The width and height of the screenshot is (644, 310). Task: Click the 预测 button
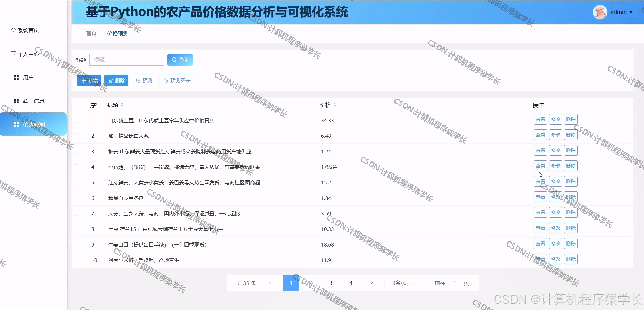pos(144,80)
